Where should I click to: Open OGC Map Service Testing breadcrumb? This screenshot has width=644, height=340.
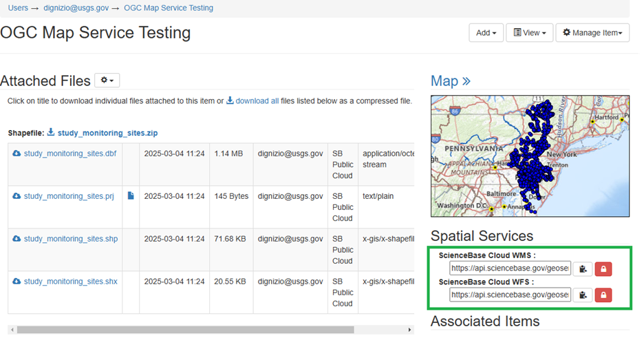tap(169, 8)
